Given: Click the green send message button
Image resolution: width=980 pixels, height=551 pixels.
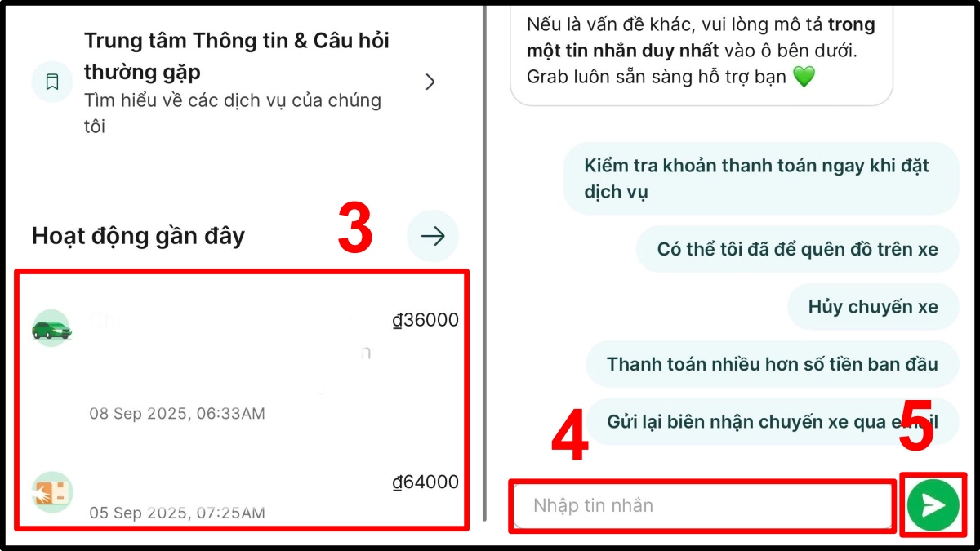Looking at the screenshot, I should pos(933,505).
